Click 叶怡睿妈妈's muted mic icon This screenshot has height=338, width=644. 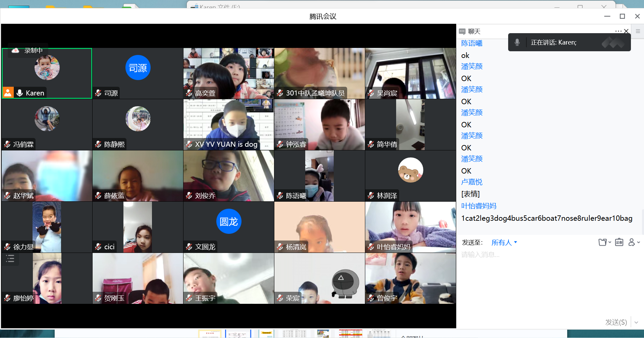(x=371, y=247)
